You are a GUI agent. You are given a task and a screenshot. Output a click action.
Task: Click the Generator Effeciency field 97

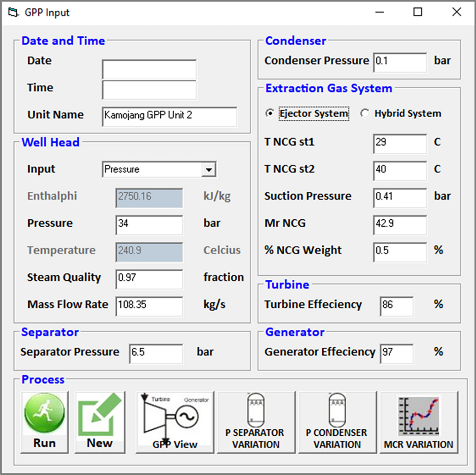coord(397,354)
